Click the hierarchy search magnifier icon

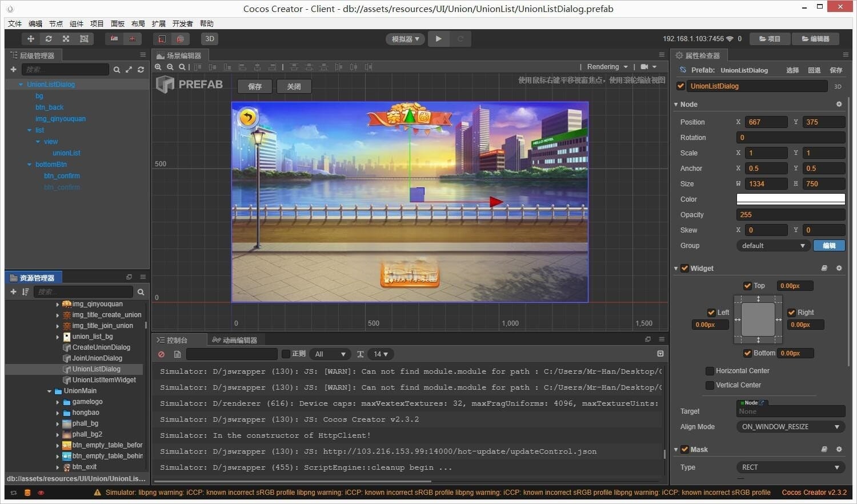[x=117, y=70]
